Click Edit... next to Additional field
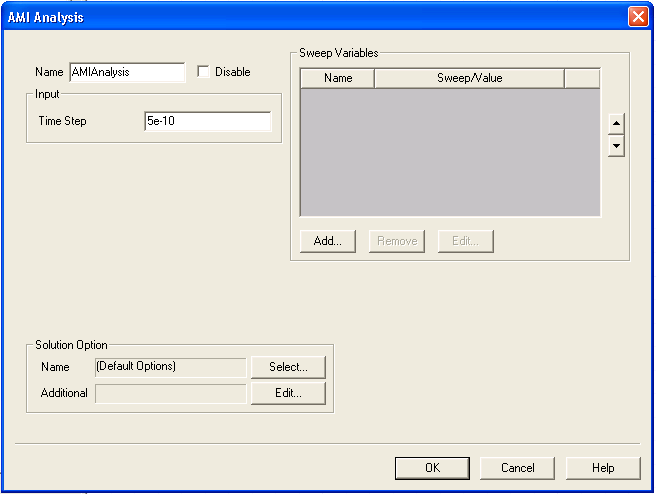656x494 pixels. pyautogui.click(x=288, y=393)
